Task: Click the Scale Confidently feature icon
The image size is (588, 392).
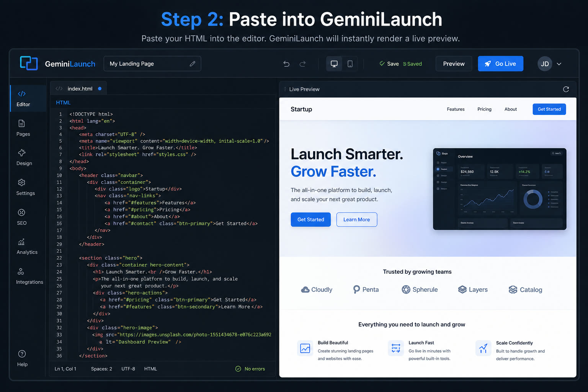Action: tap(483, 348)
